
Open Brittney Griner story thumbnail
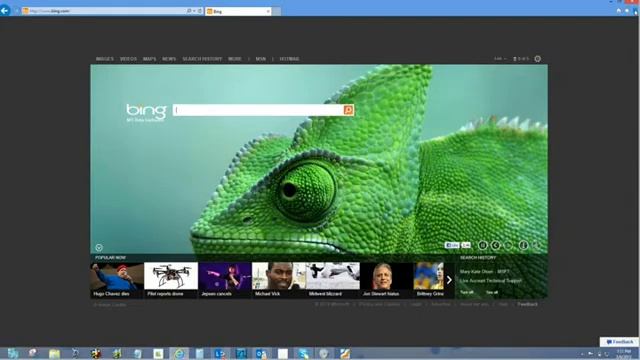click(429, 280)
